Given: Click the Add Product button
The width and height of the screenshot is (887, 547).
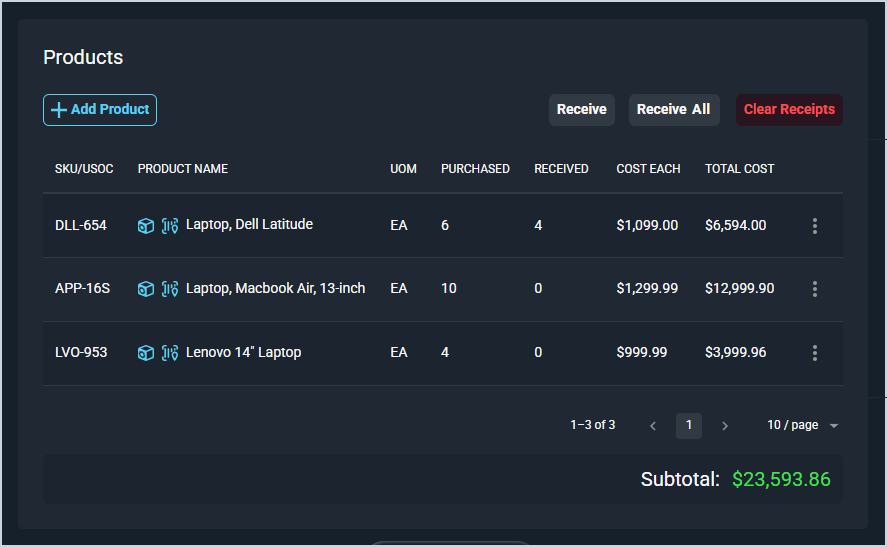Looking at the screenshot, I should coord(100,110).
